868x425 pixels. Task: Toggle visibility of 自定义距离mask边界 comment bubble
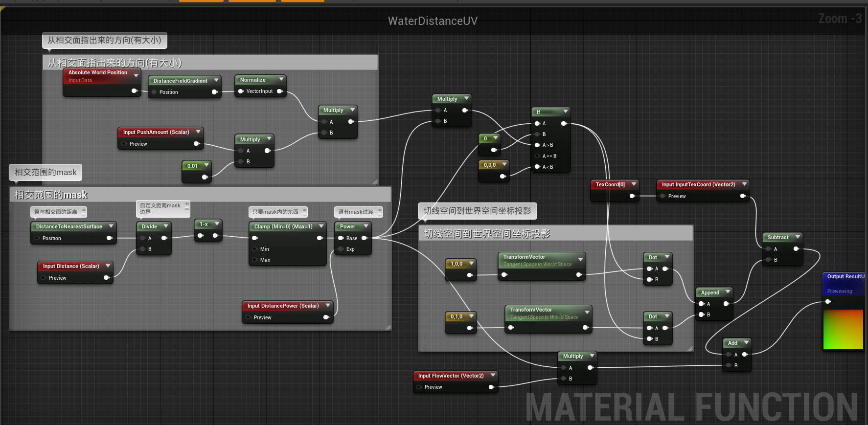[x=187, y=208]
